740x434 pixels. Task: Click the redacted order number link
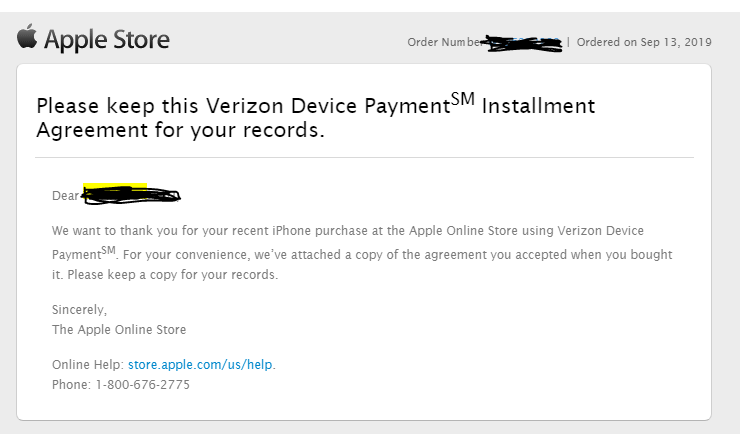(522, 43)
